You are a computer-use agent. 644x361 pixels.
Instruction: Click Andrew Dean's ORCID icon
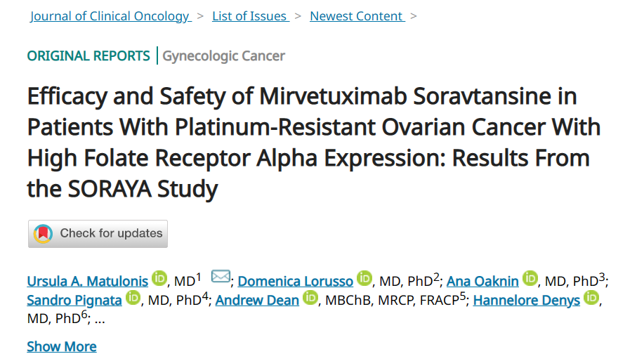pyautogui.click(x=310, y=299)
